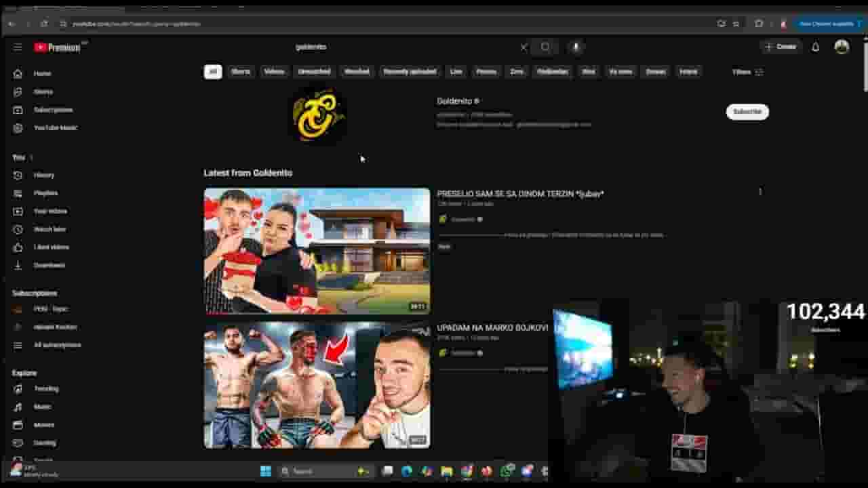Select the Recently uploaded chip
The image size is (868, 488).
click(410, 72)
